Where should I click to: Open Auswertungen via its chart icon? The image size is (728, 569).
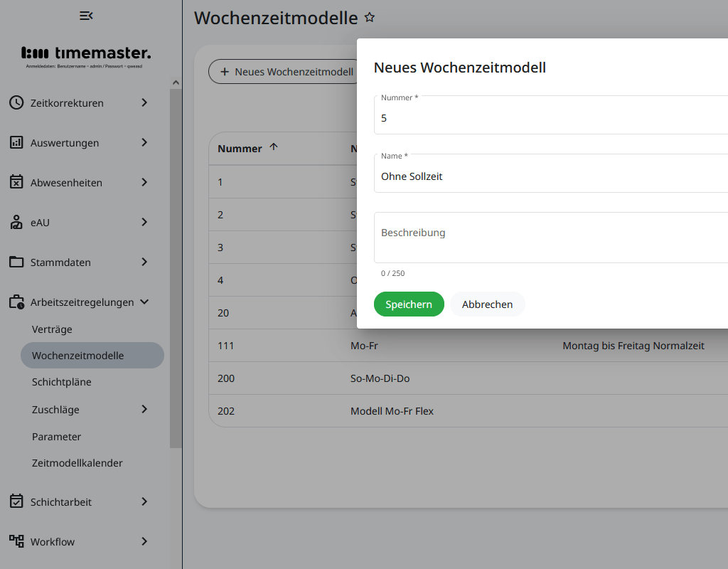(16, 142)
